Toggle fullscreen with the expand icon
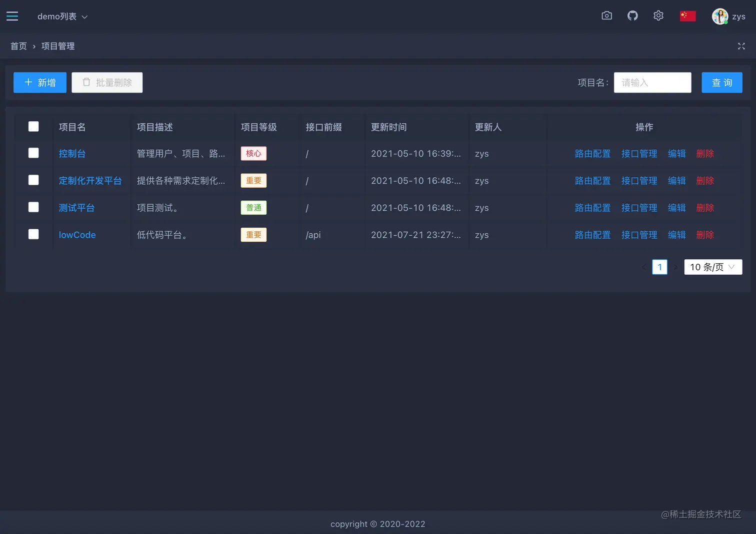 (x=741, y=46)
